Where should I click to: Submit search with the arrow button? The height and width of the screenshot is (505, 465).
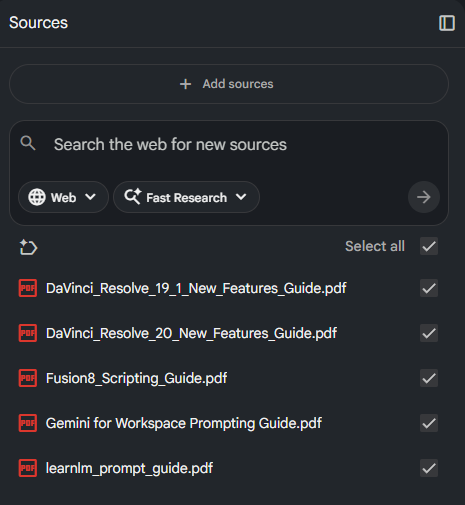424,197
